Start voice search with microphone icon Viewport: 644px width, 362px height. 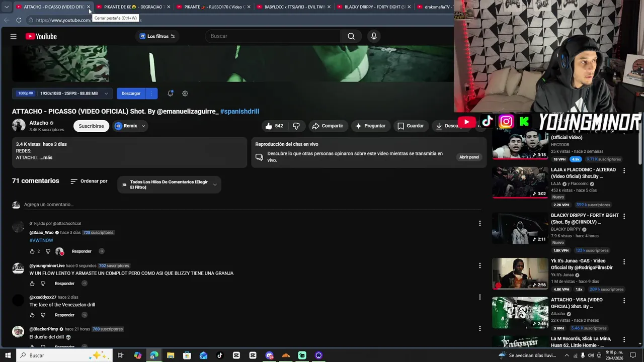coord(373,36)
